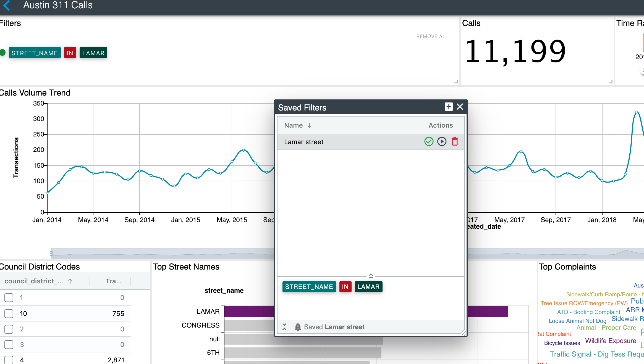Click the notification bell icon
Viewport: 644px width, 364px height.
click(x=298, y=327)
